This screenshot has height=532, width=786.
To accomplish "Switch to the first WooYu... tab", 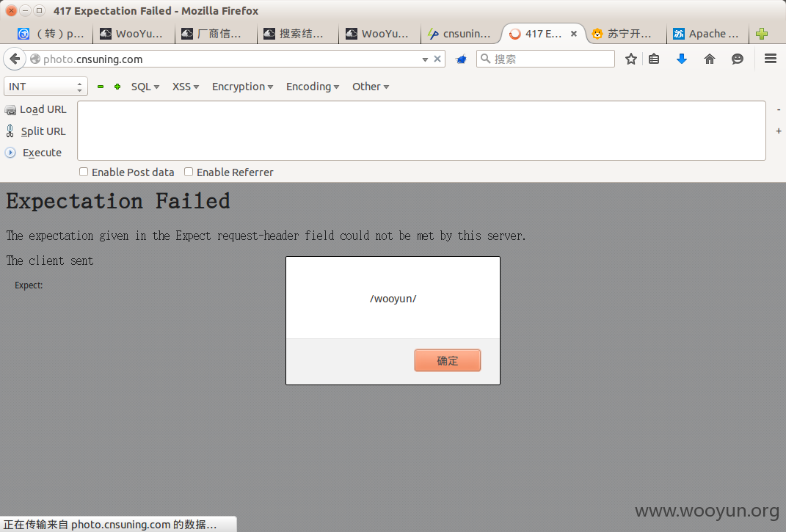I will [x=134, y=34].
